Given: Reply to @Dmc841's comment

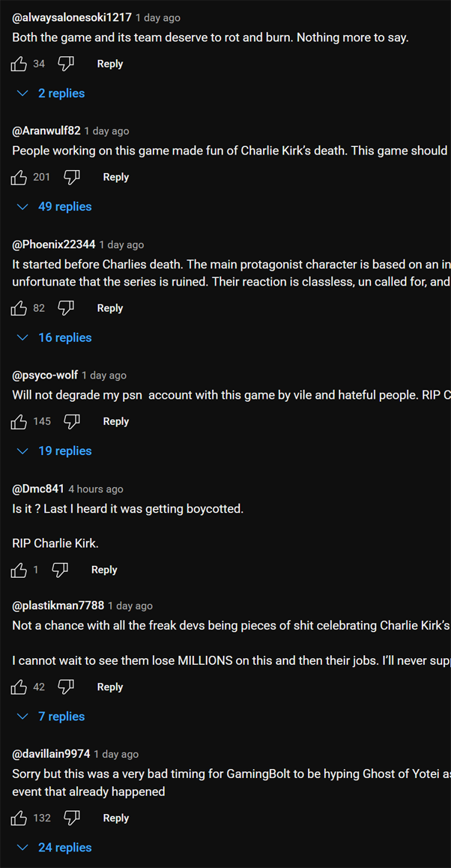Looking at the screenshot, I should [104, 570].
